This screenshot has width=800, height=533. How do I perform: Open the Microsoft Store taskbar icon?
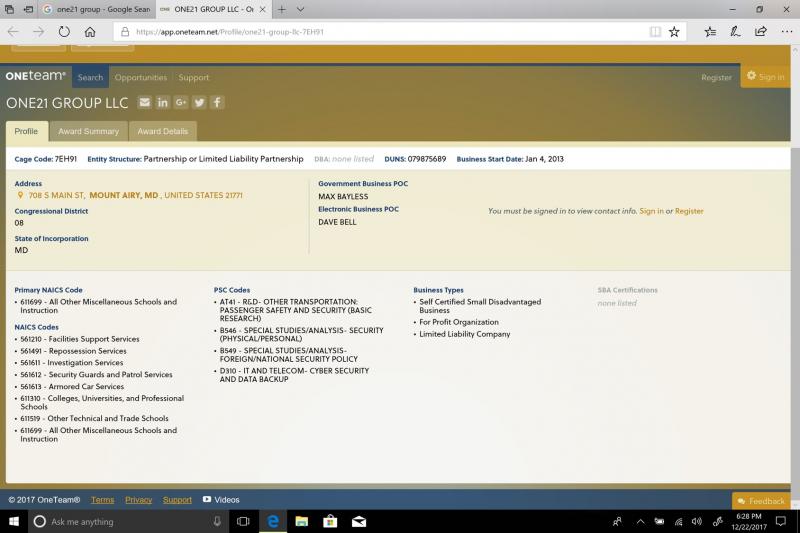330,521
